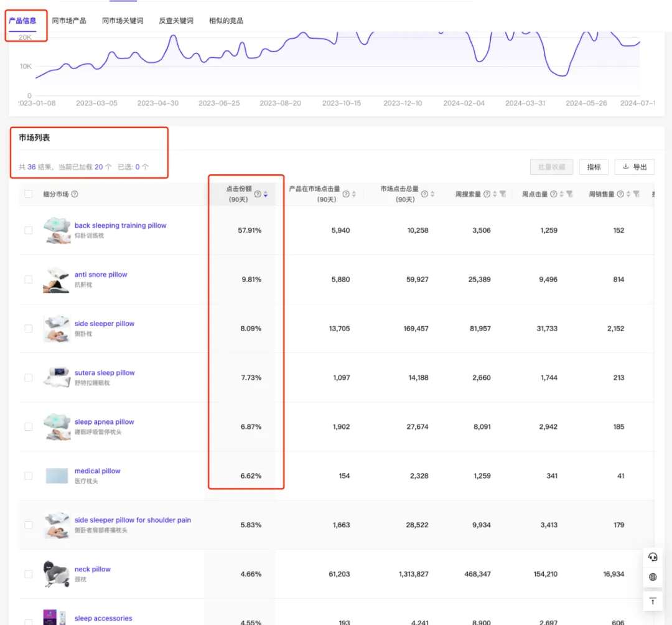Click the globe language icon

[x=653, y=577]
